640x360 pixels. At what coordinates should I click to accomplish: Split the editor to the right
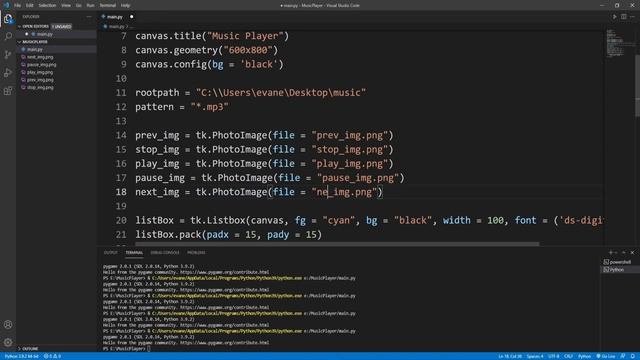(624, 17)
